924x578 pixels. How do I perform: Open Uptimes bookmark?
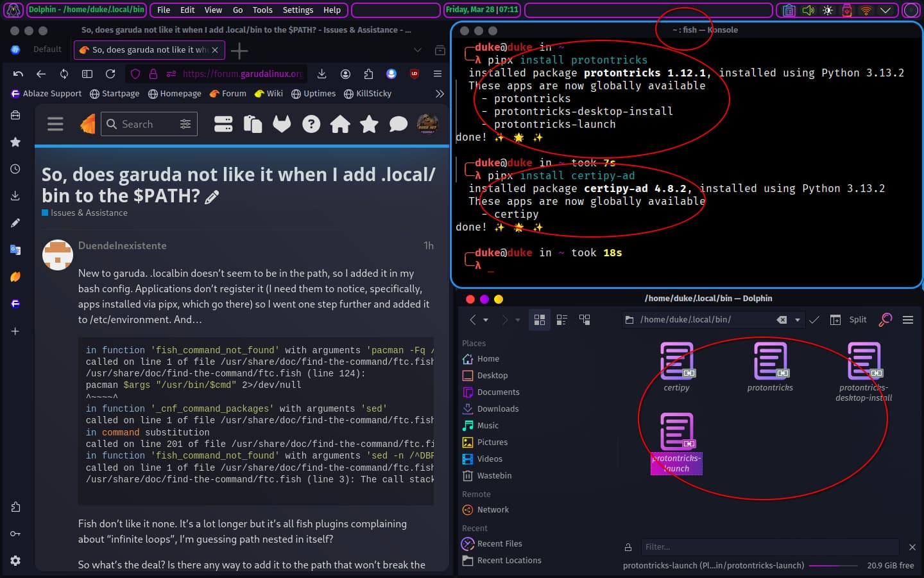pyautogui.click(x=313, y=93)
